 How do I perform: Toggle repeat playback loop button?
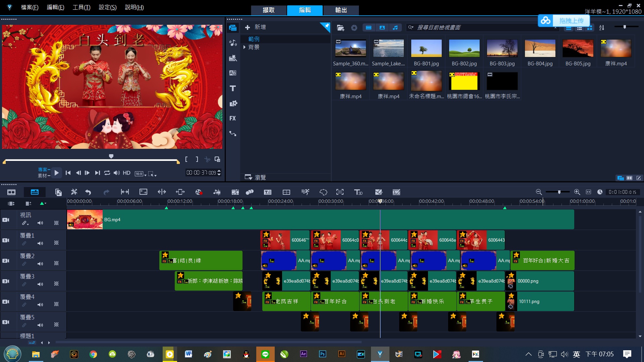click(x=107, y=173)
